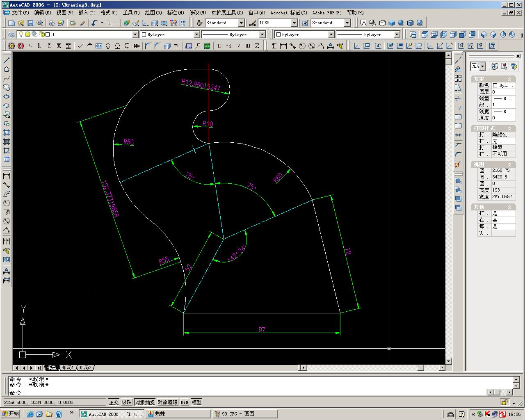Toggle the DYN dynamic input button
Screen dimensions: 525x420
[185, 402]
